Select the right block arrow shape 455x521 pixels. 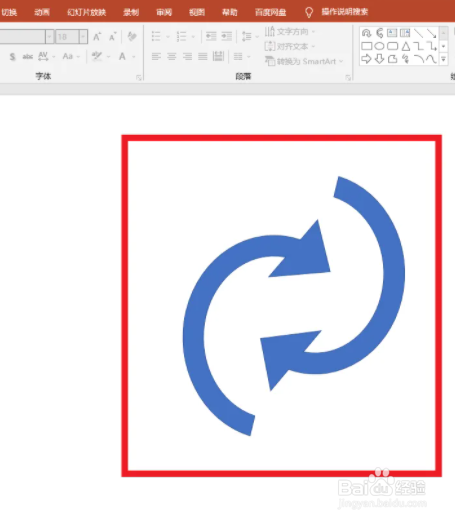366,59
